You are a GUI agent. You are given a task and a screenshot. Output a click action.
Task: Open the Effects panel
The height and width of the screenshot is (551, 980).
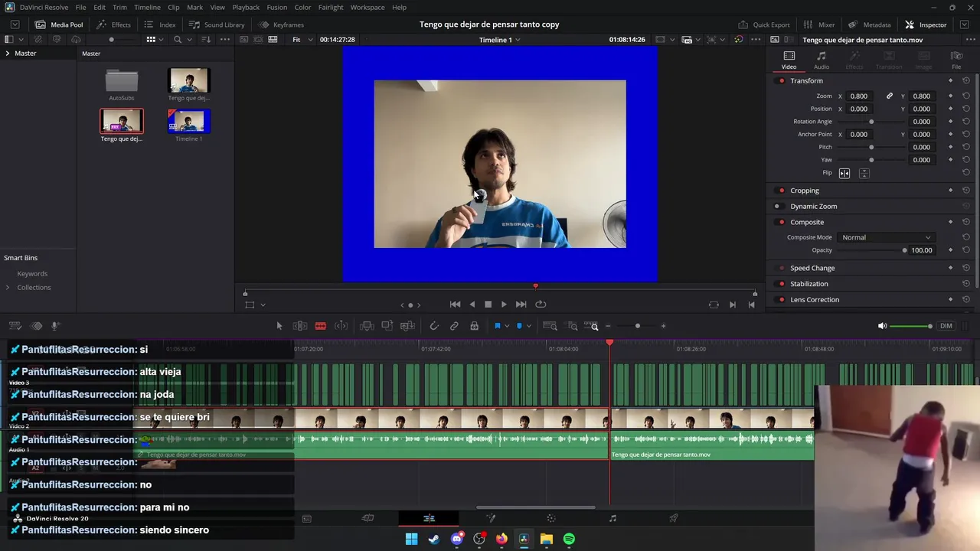click(113, 24)
